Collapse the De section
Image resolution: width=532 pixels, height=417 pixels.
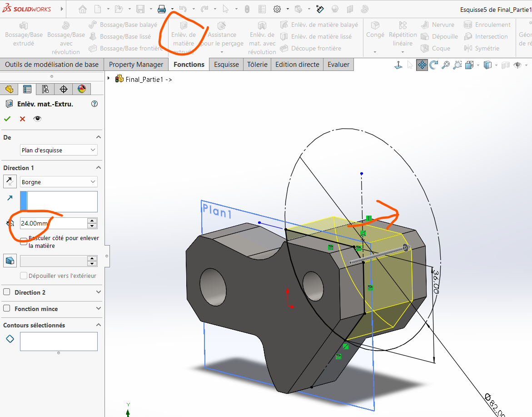[x=99, y=137]
